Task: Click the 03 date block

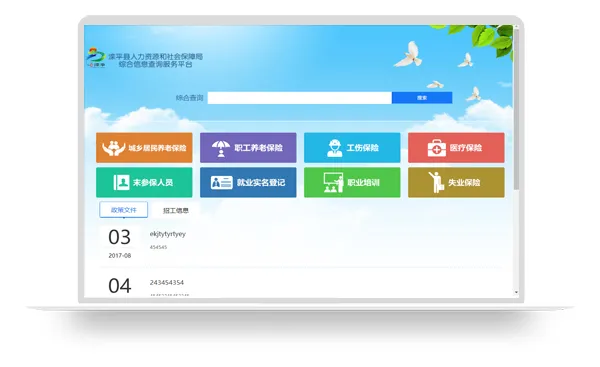Action: 120,243
